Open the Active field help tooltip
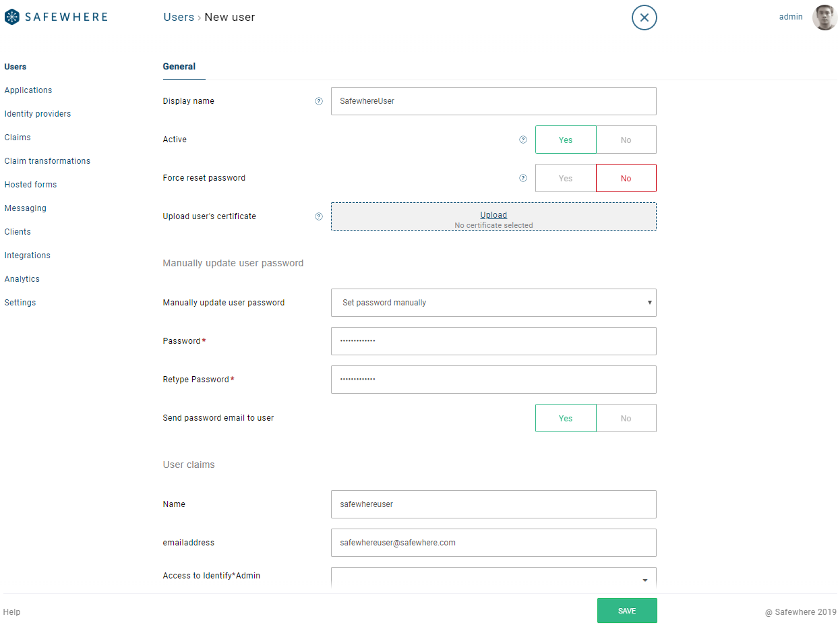The image size is (840, 627). tap(523, 140)
